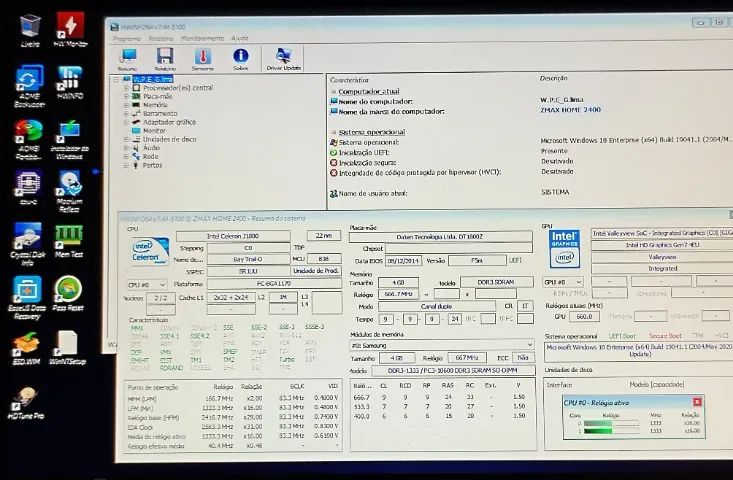Click the Intel HD Graphics Gen7 4EU field
The width and height of the screenshot is (733, 480).
click(662, 245)
